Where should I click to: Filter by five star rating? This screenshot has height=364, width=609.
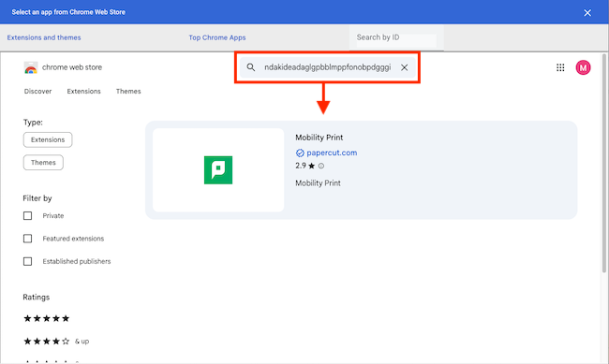point(47,318)
